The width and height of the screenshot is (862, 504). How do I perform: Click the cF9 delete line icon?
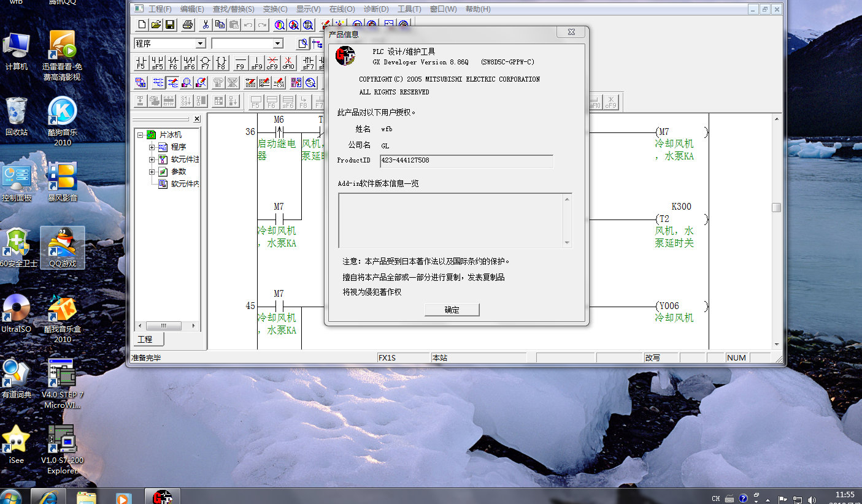tap(272, 63)
